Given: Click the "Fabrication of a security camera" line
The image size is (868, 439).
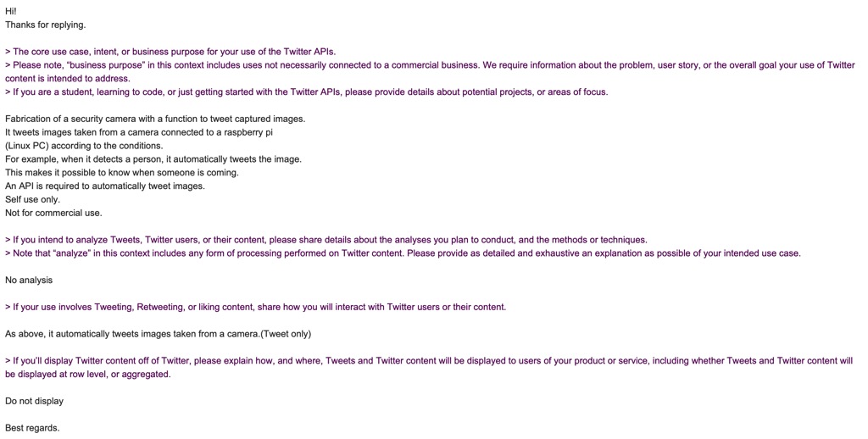Looking at the screenshot, I should [155, 119].
